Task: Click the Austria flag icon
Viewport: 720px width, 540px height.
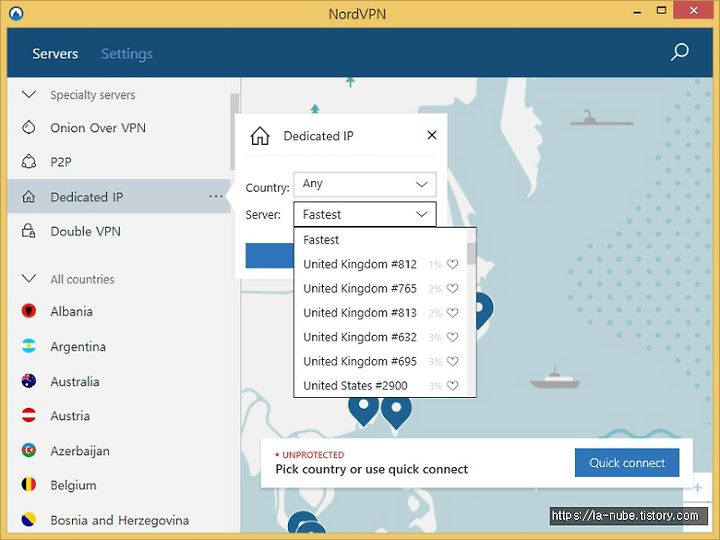Action: pos(28,415)
